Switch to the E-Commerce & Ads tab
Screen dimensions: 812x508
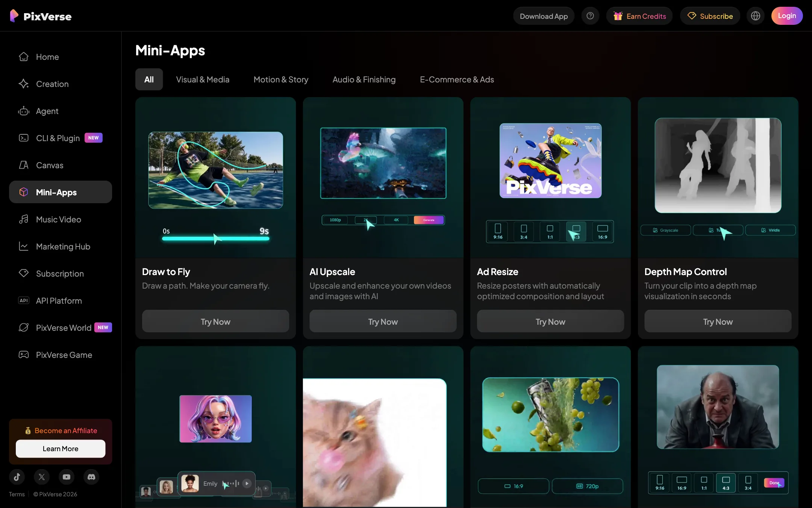point(457,79)
